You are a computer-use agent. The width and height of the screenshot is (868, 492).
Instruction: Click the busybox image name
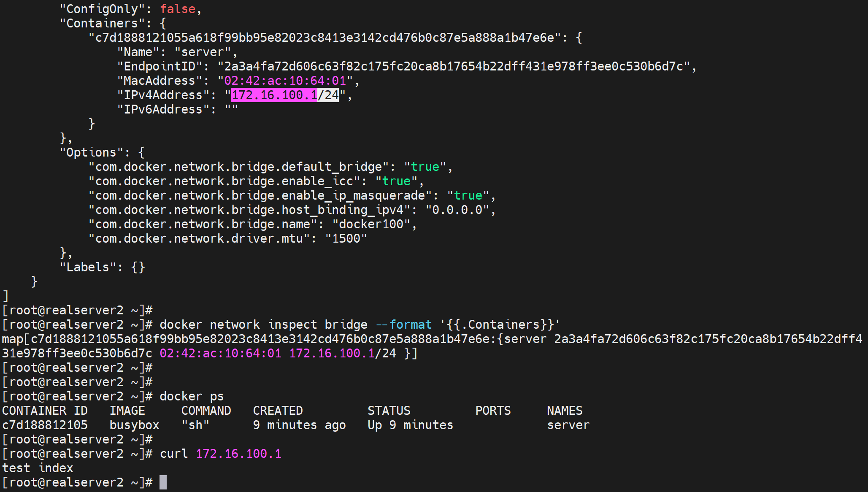134,425
